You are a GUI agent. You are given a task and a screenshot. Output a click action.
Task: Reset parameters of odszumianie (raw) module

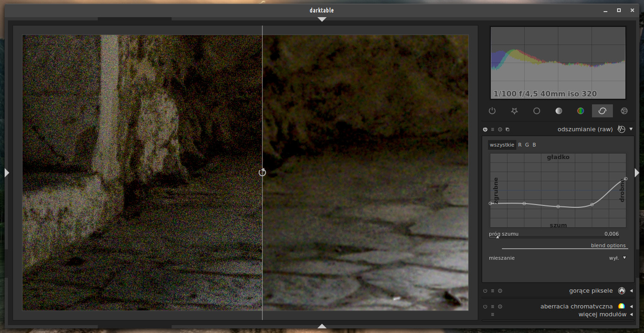click(500, 129)
